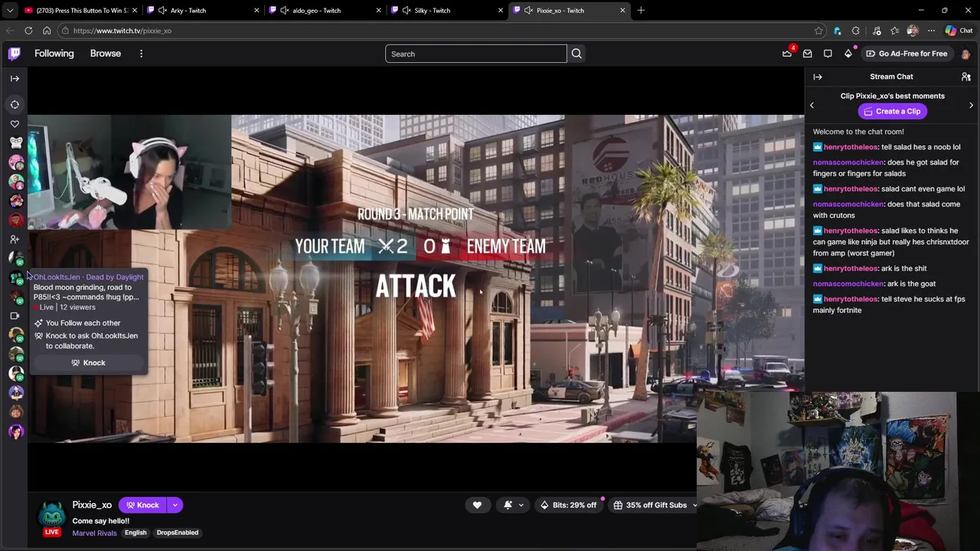980x551 pixels.
Task: Open the Browse page
Action: [106, 54]
